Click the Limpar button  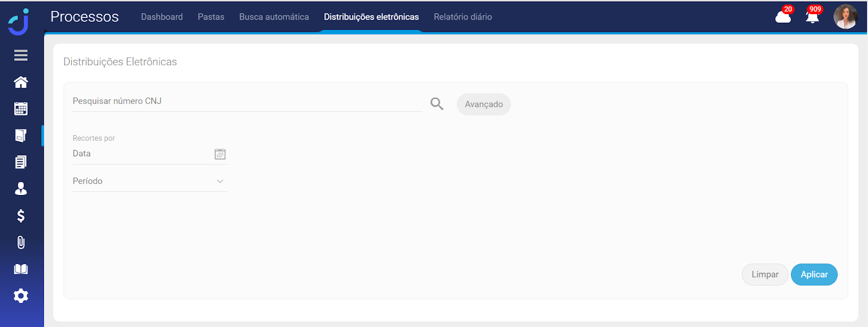point(764,275)
